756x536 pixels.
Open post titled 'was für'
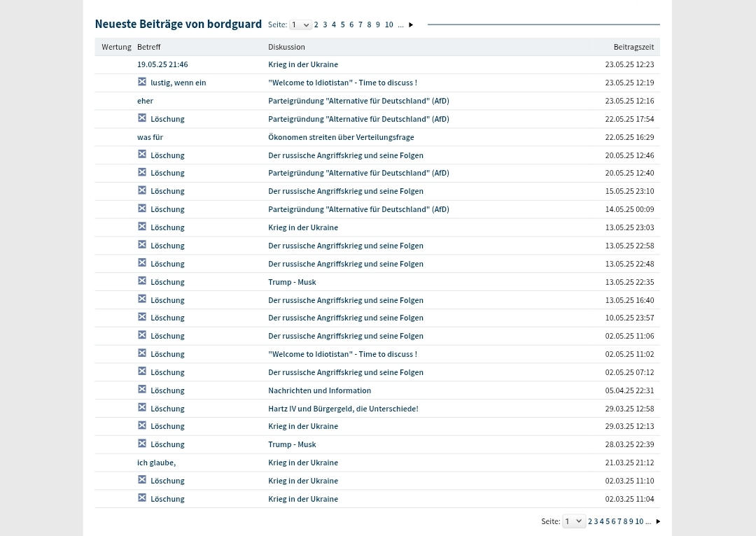click(150, 137)
